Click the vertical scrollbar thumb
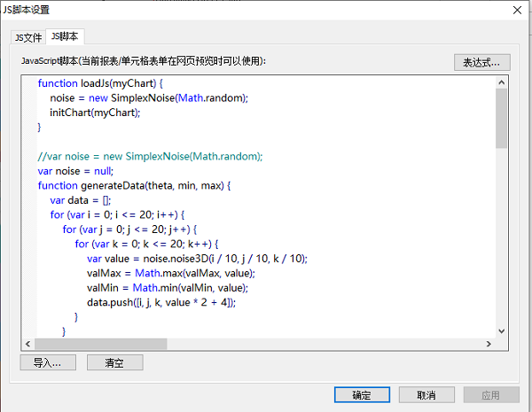 point(502,117)
